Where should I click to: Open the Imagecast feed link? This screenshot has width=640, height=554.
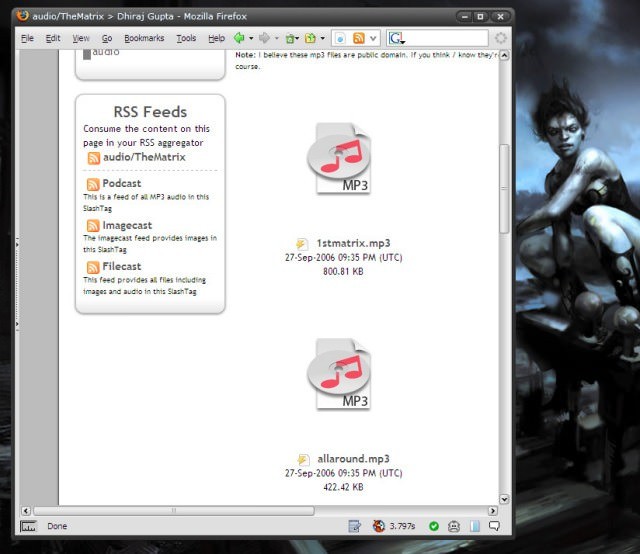pyautogui.click(x=127, y=225)
